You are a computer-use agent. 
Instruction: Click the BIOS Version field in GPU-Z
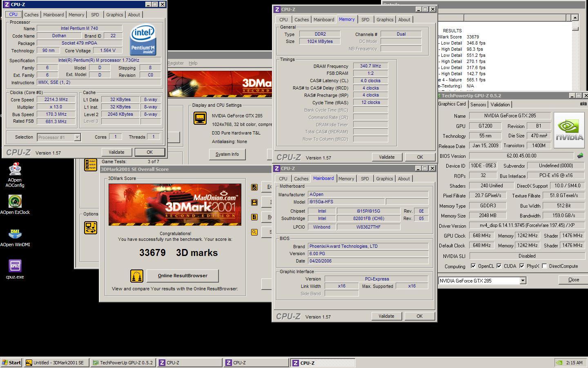521,156
